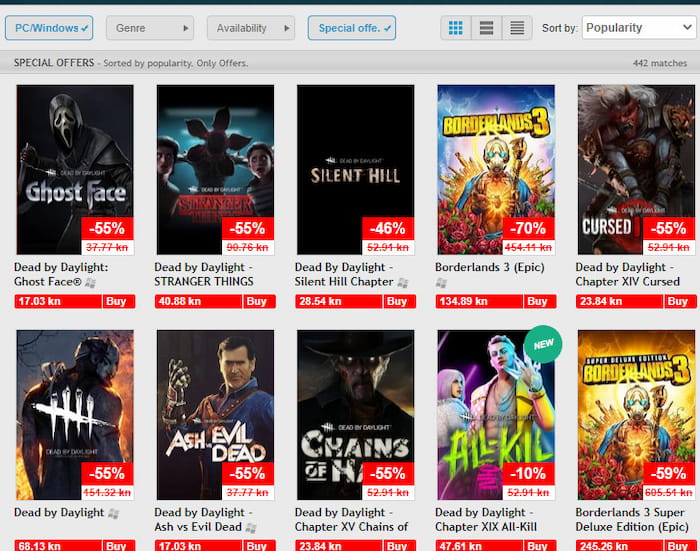Switch to compact list view
This screenshot has width=700, height=551.
(x=517, y=28)
